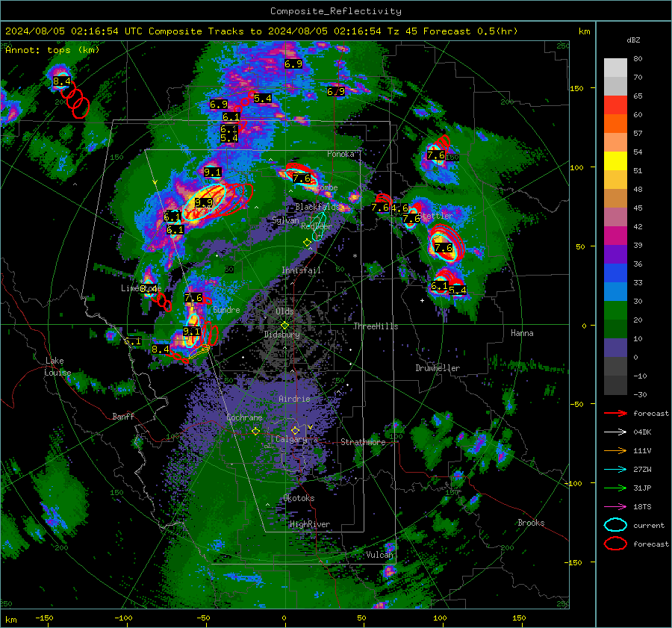The image size is (672, 628).
Task: Click the 7.6 storm top label above Sundre
Action: [193, 297]
